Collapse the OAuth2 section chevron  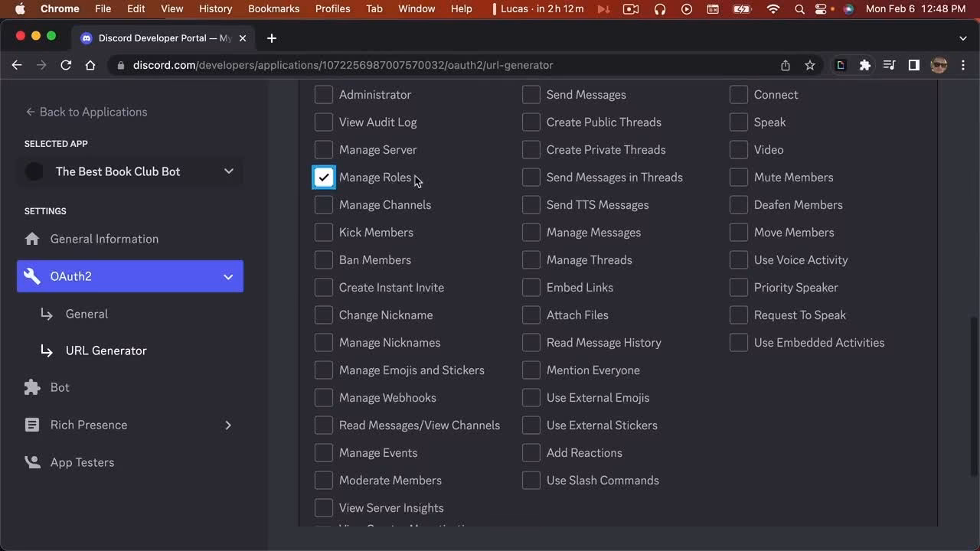coord(228,276)
